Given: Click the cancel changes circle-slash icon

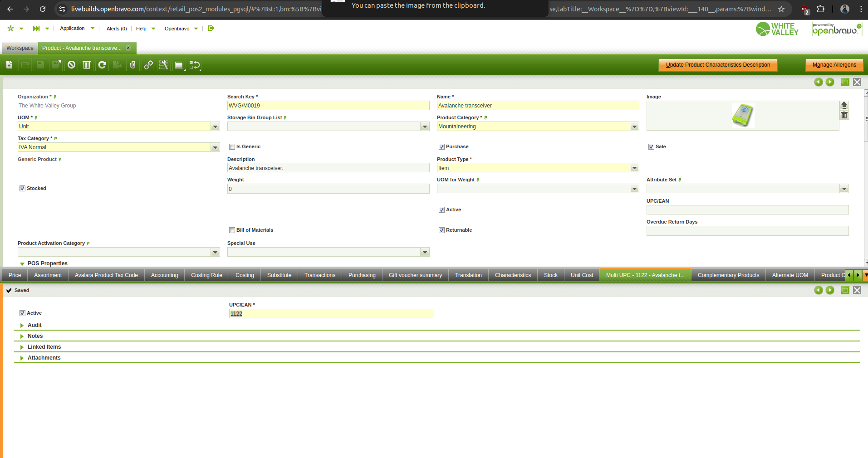Looking at the screenshot, I should click(71, 65).
